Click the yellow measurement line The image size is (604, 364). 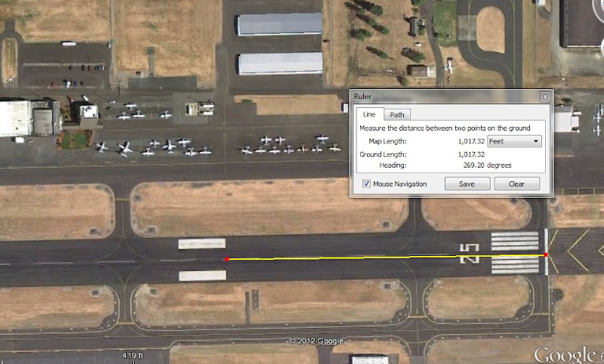tap(385, 257)
